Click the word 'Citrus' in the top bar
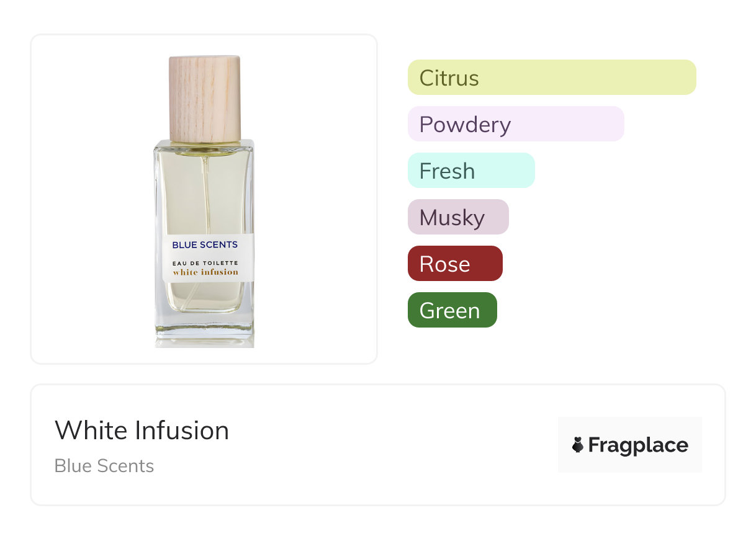 click(x=449, y=78)
